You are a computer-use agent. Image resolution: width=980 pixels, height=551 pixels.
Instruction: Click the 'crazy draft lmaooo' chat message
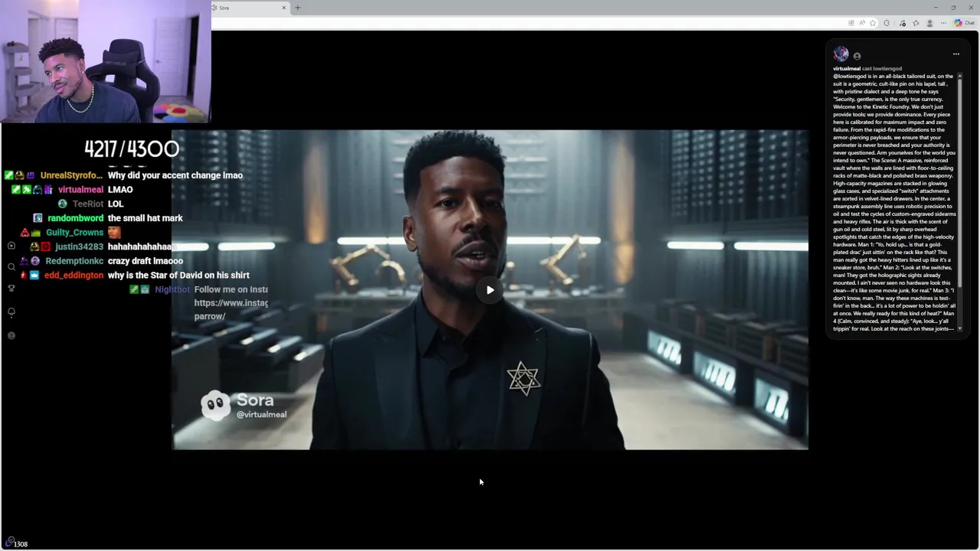click(145, 261)
